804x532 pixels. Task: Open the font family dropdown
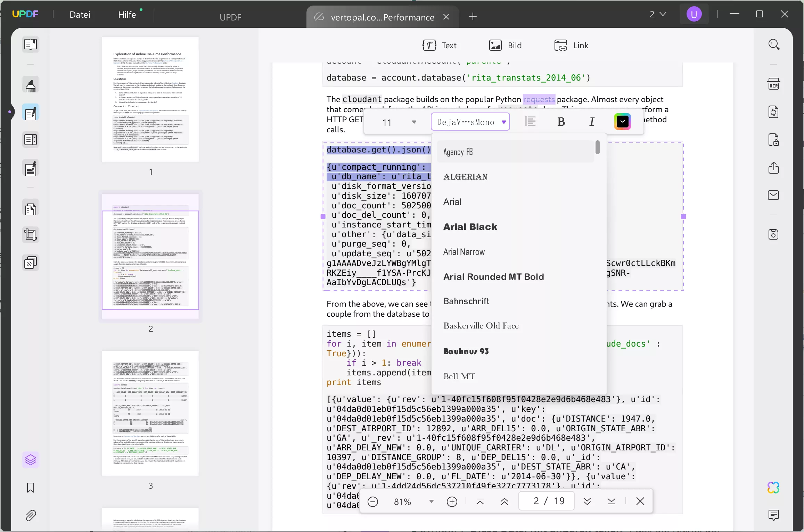coord(470,122)
